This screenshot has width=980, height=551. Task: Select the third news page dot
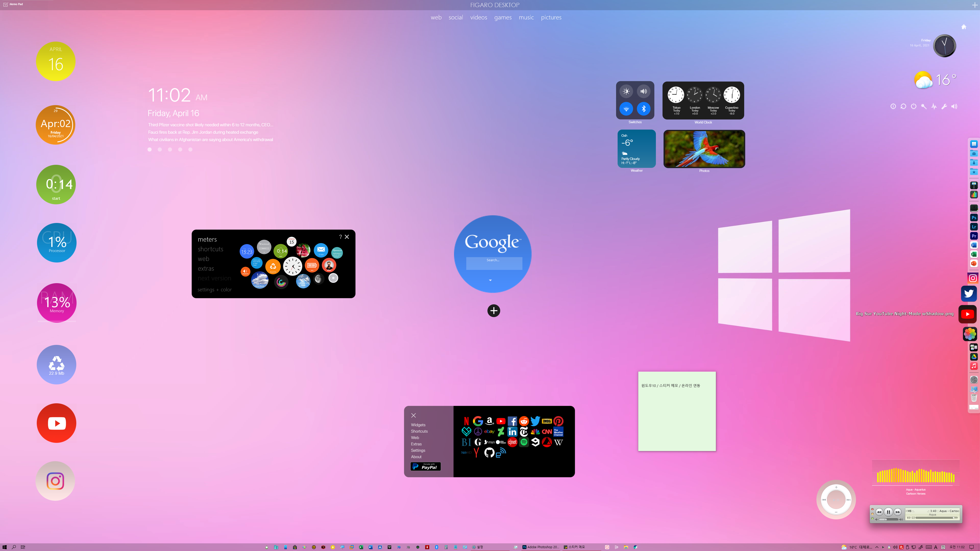(x=170, y=149)
